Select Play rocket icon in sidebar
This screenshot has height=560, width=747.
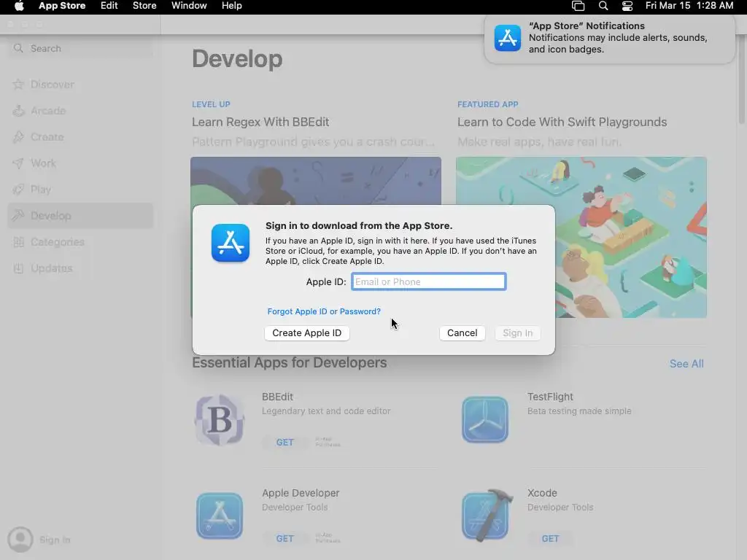click(18, 190)
